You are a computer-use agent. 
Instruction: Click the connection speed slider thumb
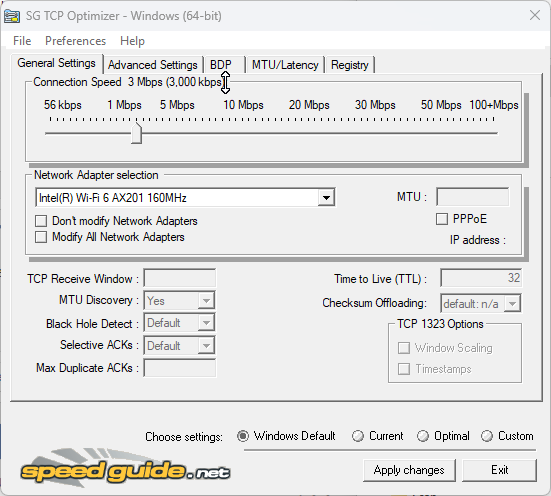click(x=136, y=133)
